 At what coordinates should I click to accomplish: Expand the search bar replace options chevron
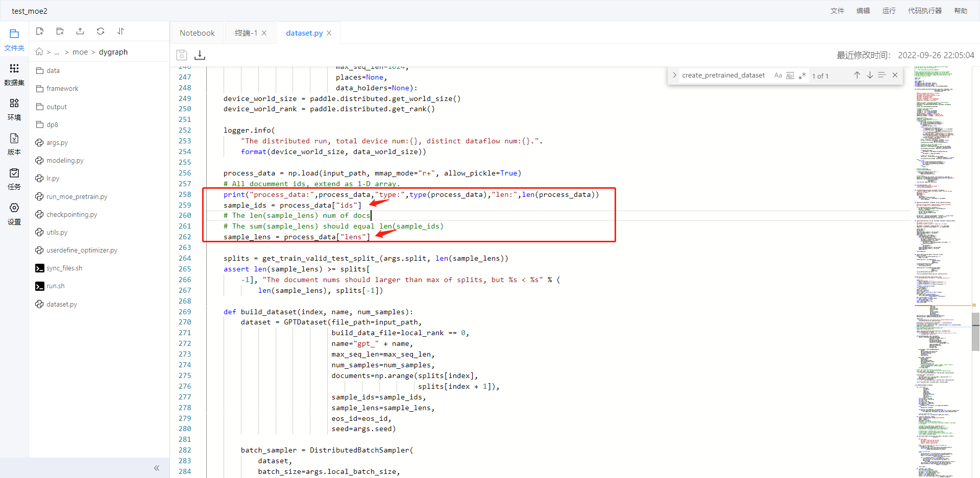point(674,75)
